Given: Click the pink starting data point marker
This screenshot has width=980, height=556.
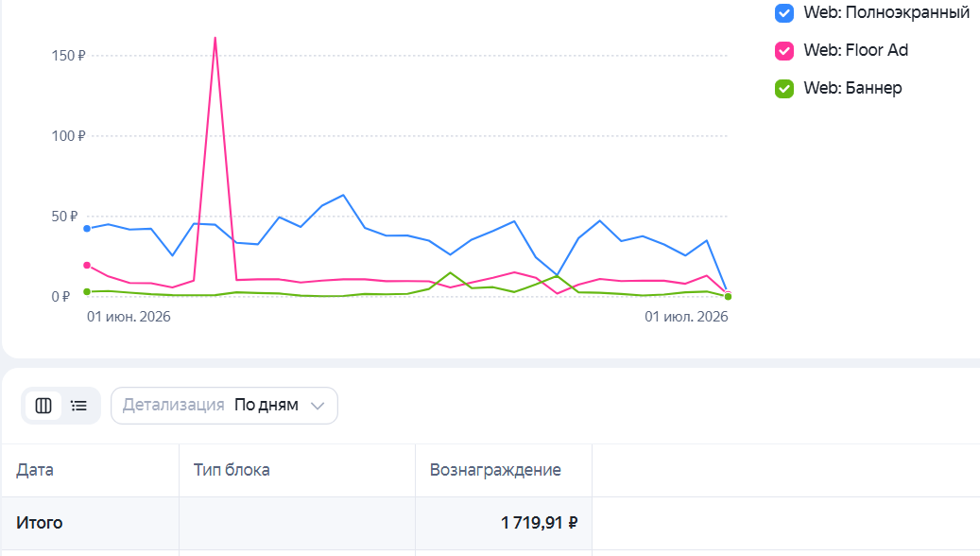Looking at the screenshot, I should point(87,266).
